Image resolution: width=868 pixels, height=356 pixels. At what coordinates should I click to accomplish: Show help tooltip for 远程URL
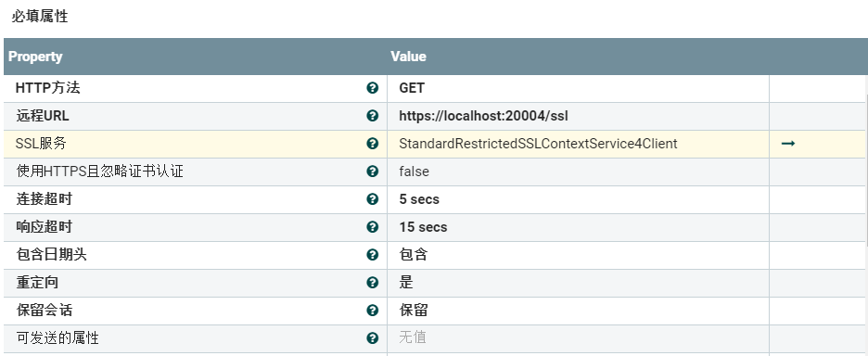373,116
